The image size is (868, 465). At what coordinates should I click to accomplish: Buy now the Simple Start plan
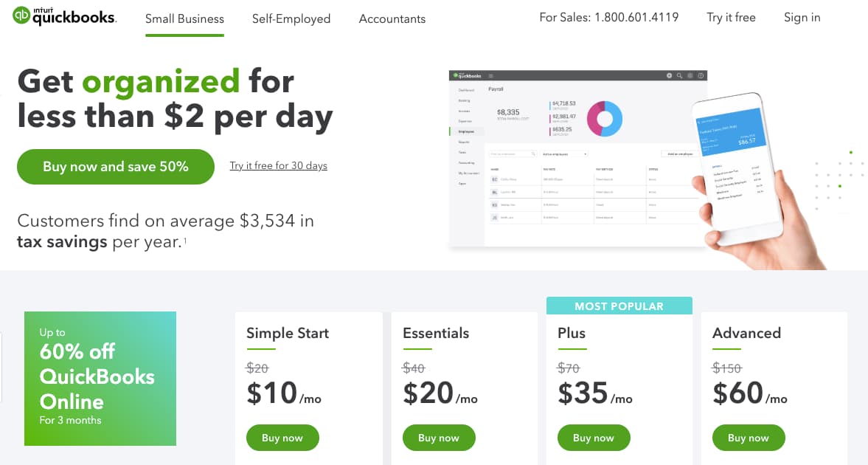282,438
